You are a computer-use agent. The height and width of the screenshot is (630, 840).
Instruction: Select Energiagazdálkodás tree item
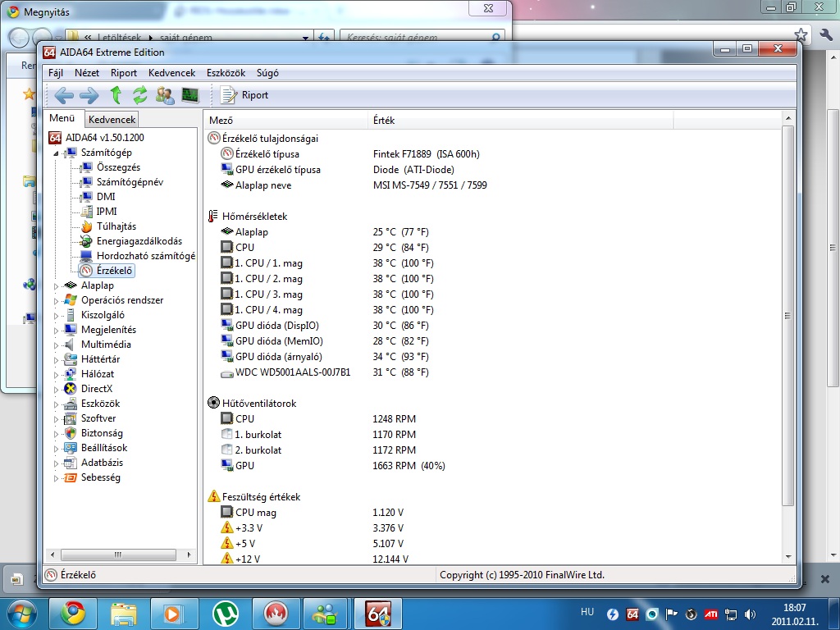click(139, 241)
